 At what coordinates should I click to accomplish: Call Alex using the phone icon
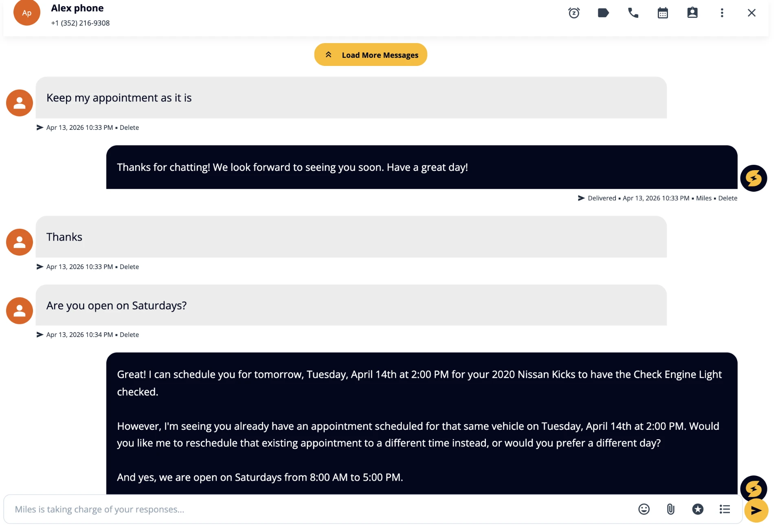(633, 13)
